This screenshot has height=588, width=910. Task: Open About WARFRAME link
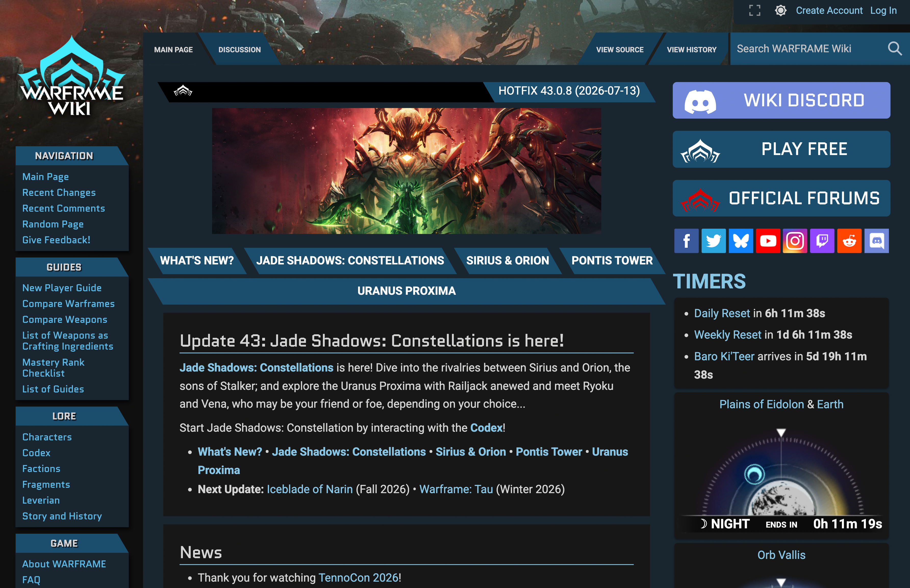pyautogui.click(x=64, y=564)
